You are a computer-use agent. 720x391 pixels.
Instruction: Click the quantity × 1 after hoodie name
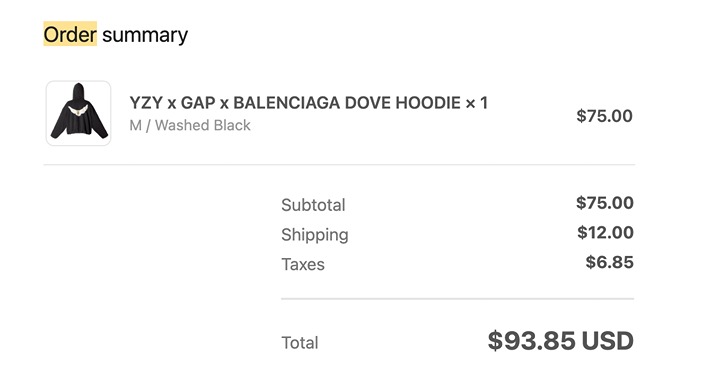tap(477, 103)
